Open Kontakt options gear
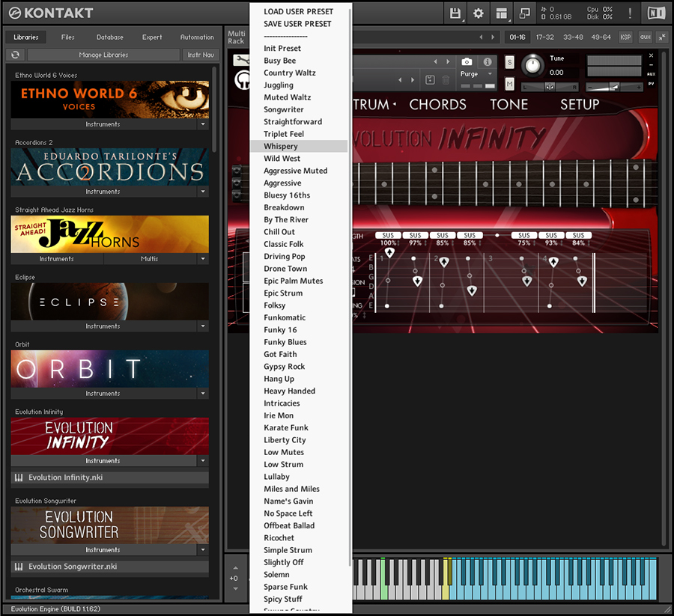The height and width of the screenshot is (616, 674). click(x=478, y=13)
